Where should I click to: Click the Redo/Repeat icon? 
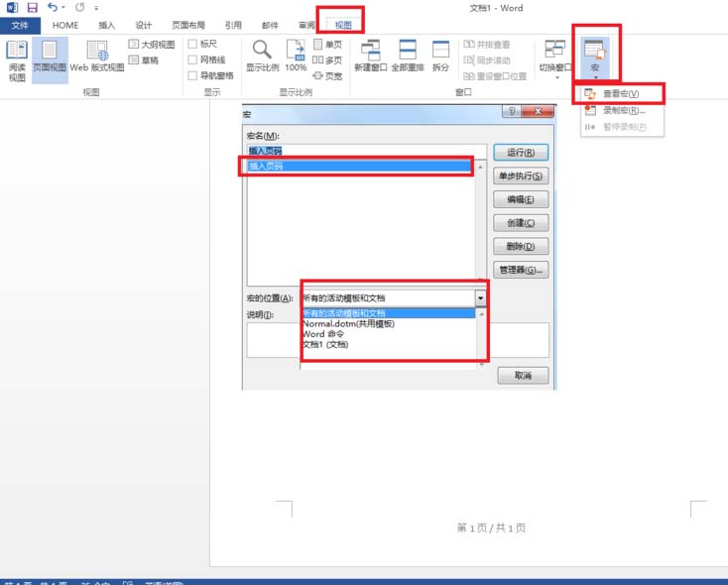click(80, 7)
